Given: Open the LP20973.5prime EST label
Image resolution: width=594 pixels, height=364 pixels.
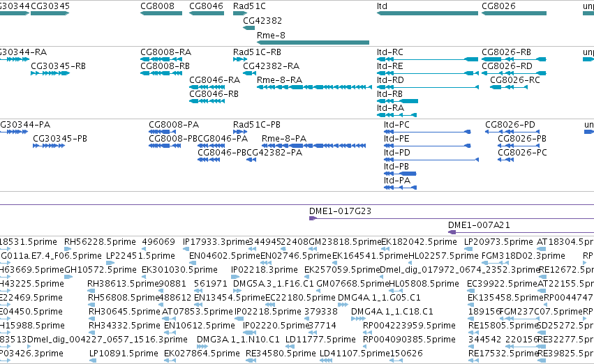Looking at the screenshot, I should (498, 241).
